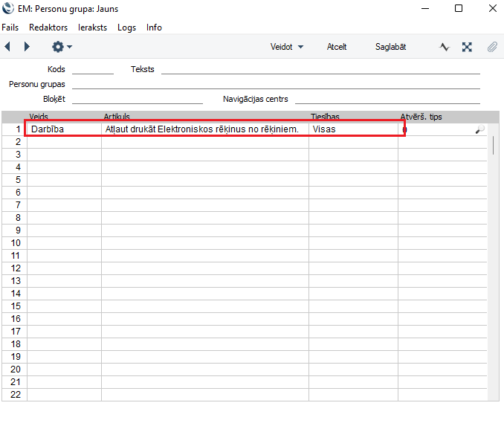The height and width of the screenshot is (426, 504).
Task: Open the gear settings menu
Action: [61, 47]
